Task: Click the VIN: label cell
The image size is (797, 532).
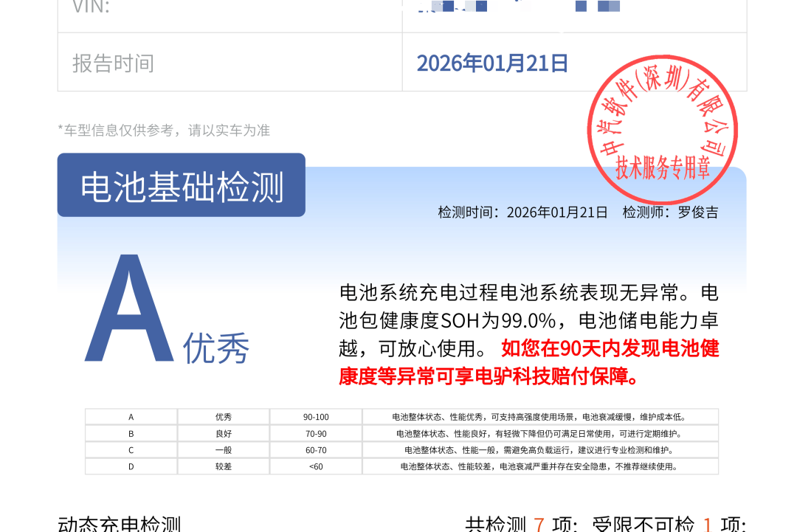Action: pyautogui.click(x=230, y=15)
